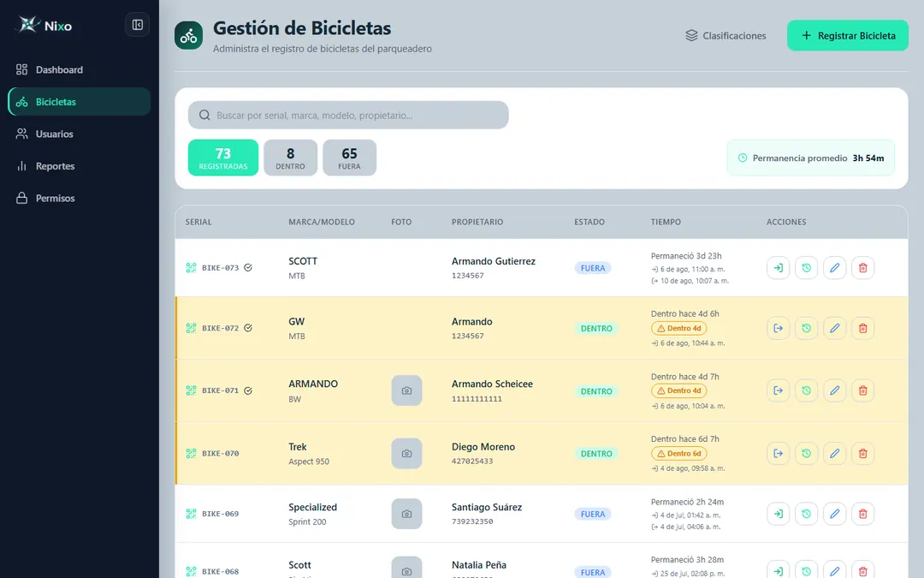Viewport: 924px width, 578px height.
Task: Register entry for BIKE-073
Action: tap(778, 268)
